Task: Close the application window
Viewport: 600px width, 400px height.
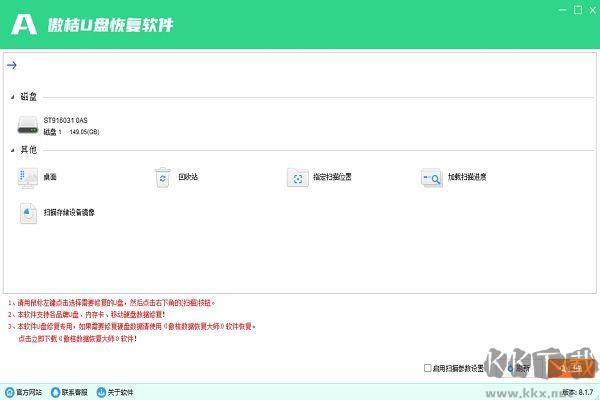Action: click(593, 10)
